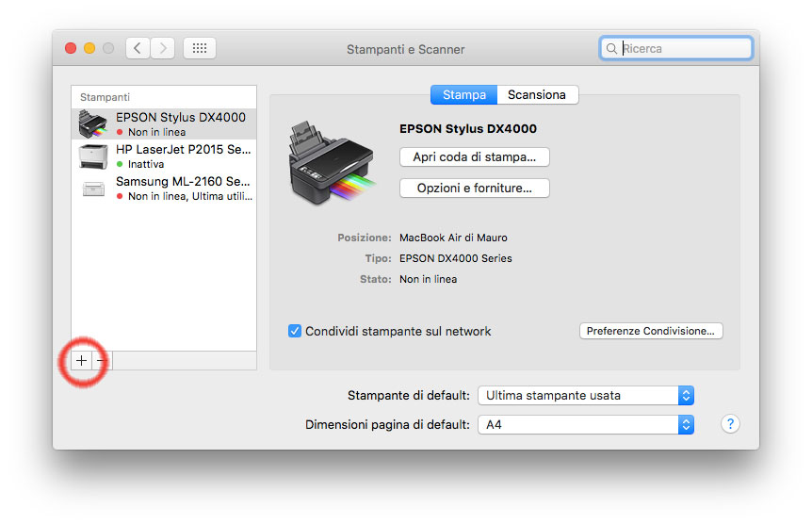Image resolution: width=812 pixels, height=525 pixels.
Task: Click the Samsung ML-2160 printer icon
Action: tap(93, 189)
